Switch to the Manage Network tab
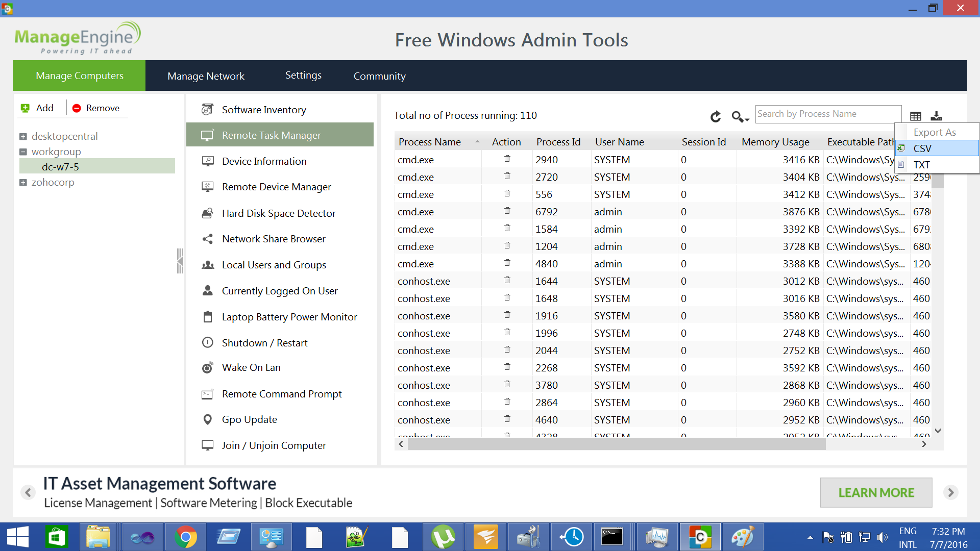 (206, 76)
